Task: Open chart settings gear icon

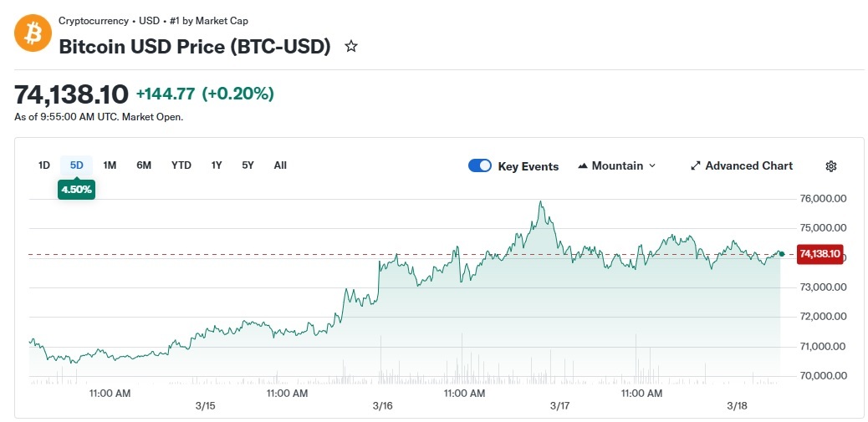Action: coord(830,166)
